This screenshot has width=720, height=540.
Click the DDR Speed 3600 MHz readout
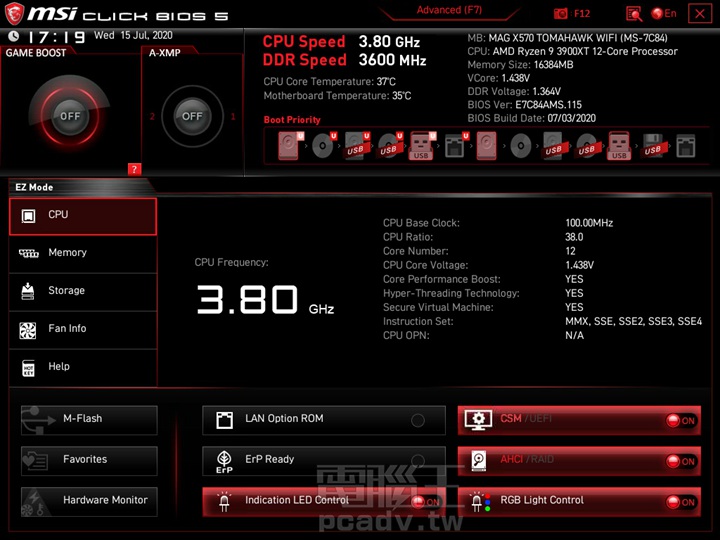344,60
